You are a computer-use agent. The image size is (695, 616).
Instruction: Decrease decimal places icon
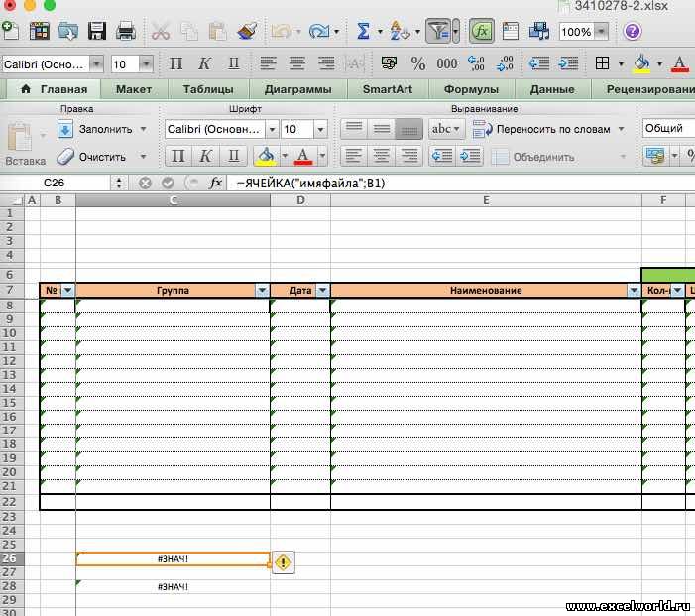click(x=505, y=63)
